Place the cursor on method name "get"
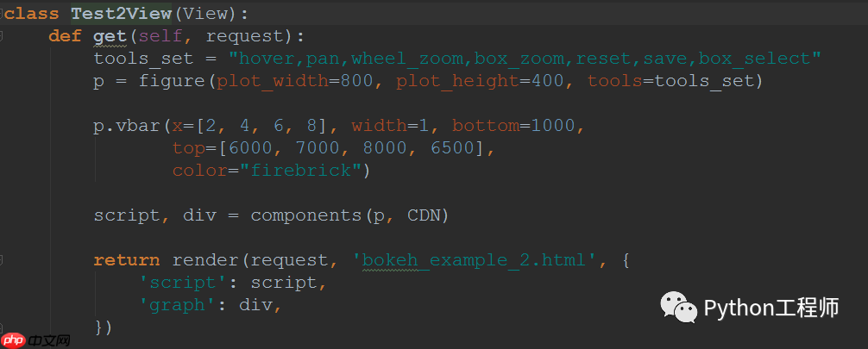The height and width of the screenshot is (349, 868). (110, 37)
